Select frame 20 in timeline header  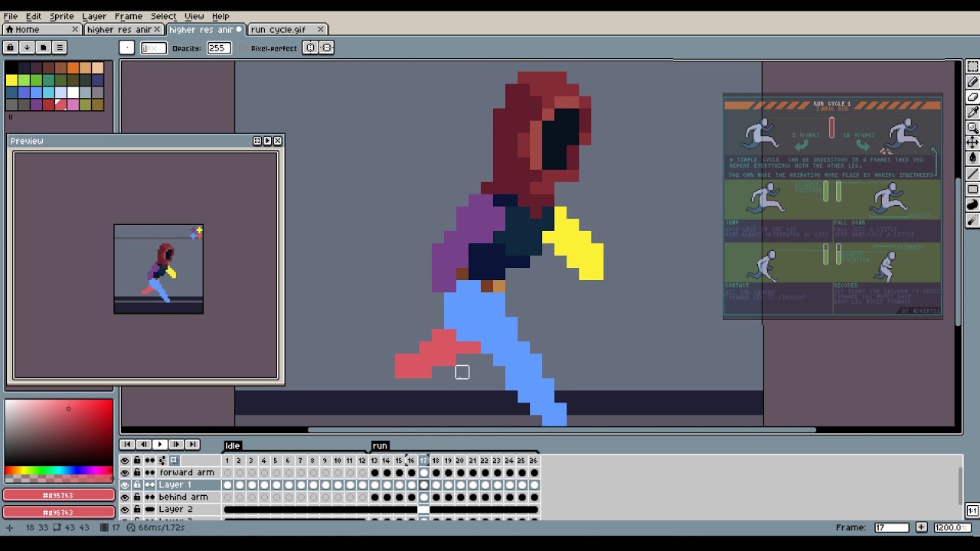tap(459, 461)
